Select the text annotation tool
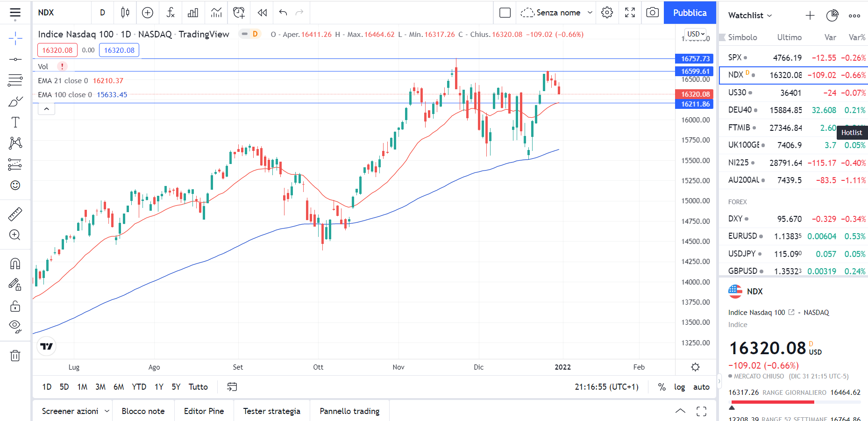Viewport: 868px width, 421px height. coord(15,122)
